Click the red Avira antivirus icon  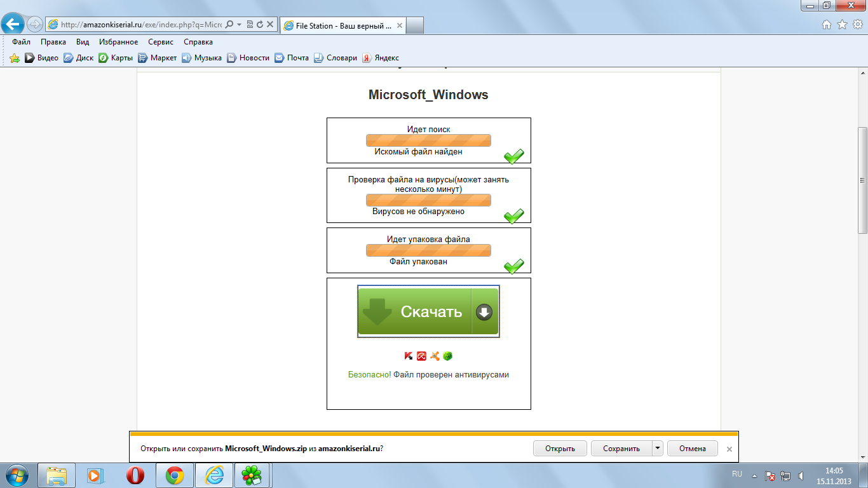pos(421,356)
